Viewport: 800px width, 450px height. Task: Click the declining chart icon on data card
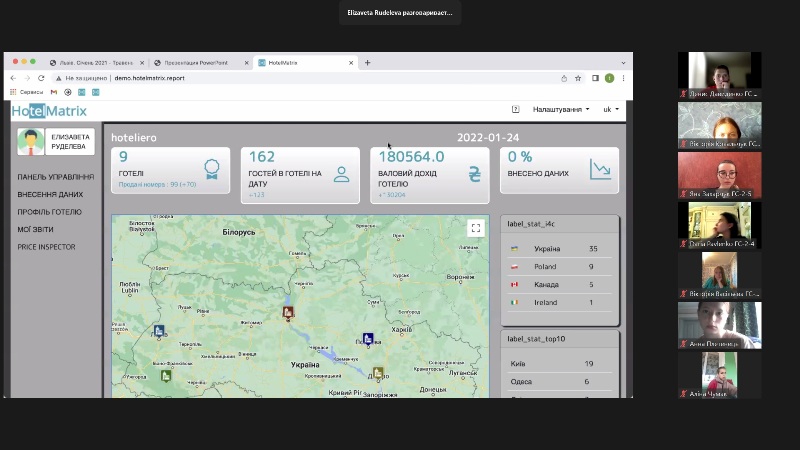coord(600,169)
